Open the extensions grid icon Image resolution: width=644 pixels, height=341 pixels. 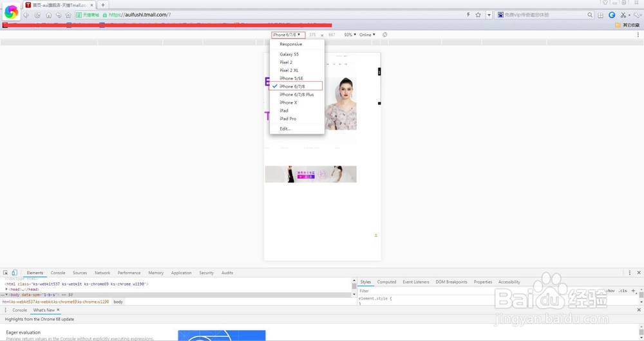click(600, 15)
